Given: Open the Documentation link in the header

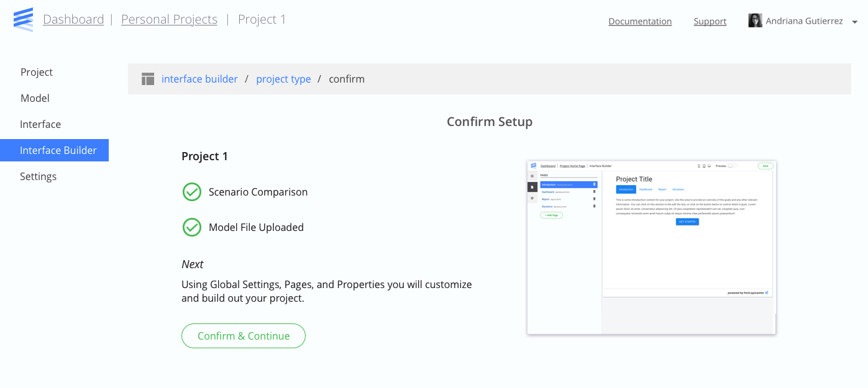Looking at the screenshot, I should point(640,21).
